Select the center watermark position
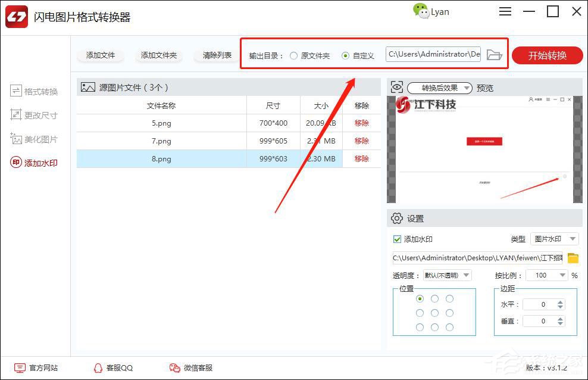 (434, 313)
